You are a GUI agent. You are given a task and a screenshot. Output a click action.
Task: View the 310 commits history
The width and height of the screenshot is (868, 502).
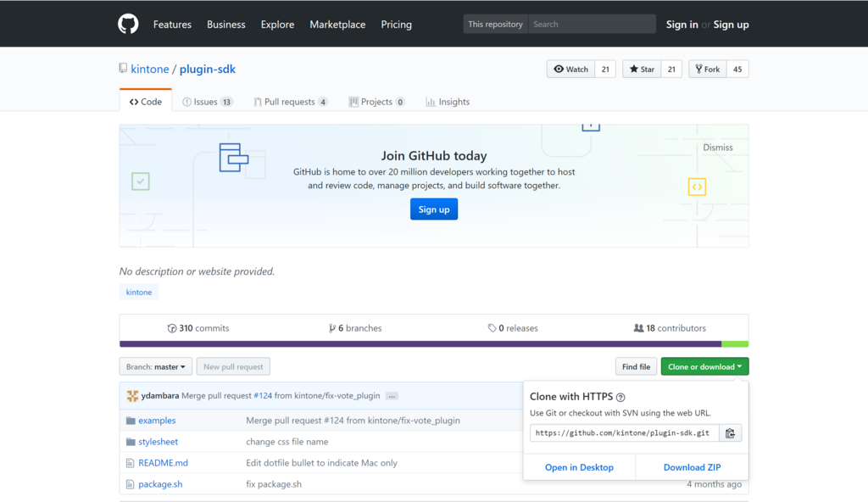198,328
